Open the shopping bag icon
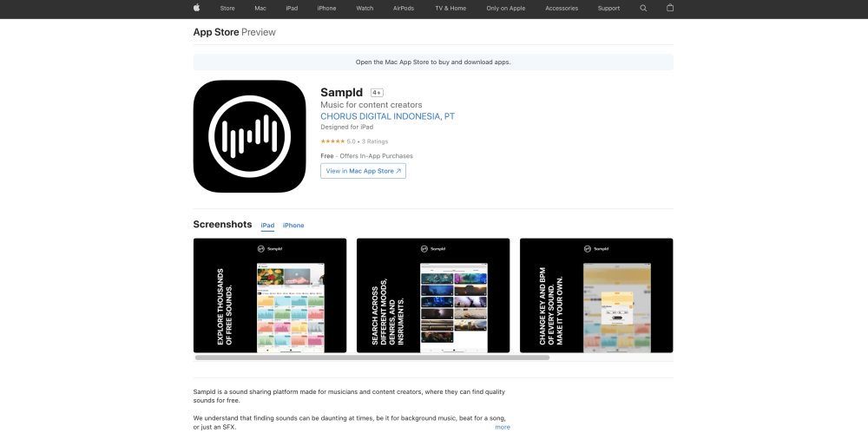The image size is (868, 446). [670, 8]
